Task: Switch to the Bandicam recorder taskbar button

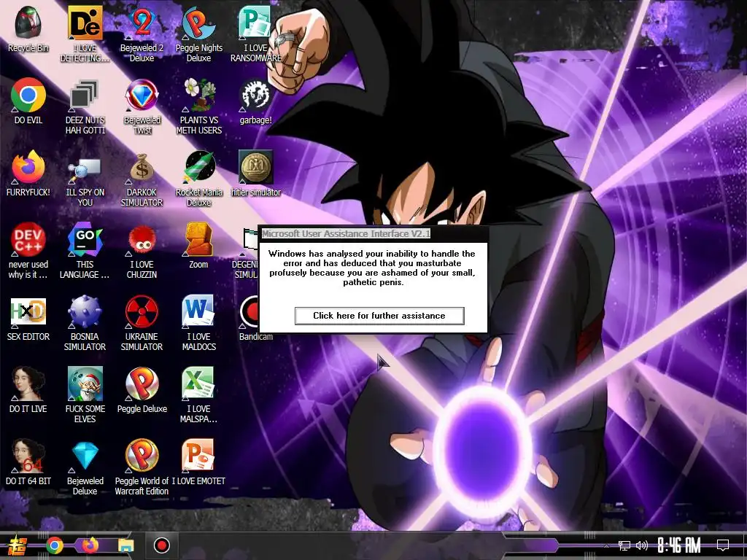Action: click(x=161, y=545)
